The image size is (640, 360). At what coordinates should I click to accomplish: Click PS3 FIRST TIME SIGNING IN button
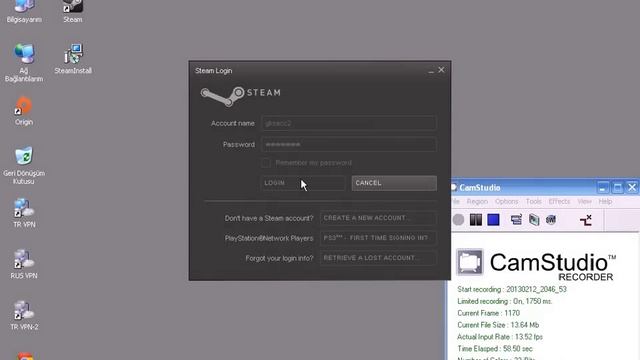(378, 238)
